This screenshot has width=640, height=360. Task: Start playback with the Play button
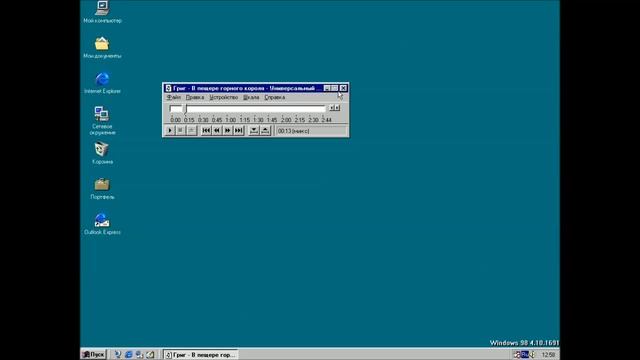click(x=170, y=131)
